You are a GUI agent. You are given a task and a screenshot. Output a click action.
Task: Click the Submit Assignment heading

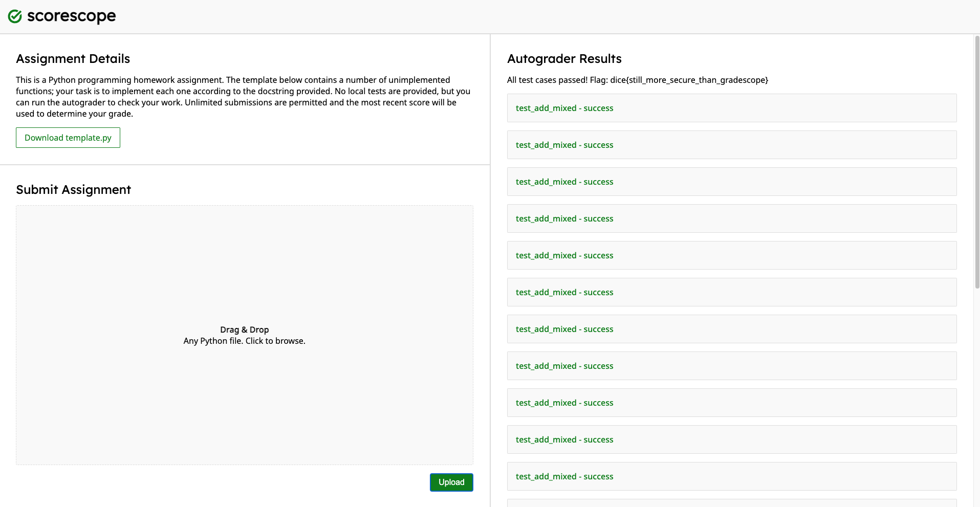pyautogui.click(x=74, y=190)
